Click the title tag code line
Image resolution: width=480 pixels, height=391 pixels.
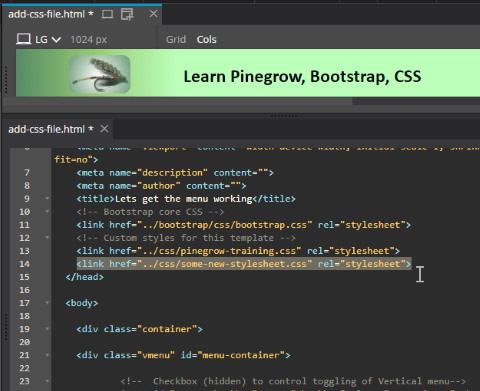(186, 199)
